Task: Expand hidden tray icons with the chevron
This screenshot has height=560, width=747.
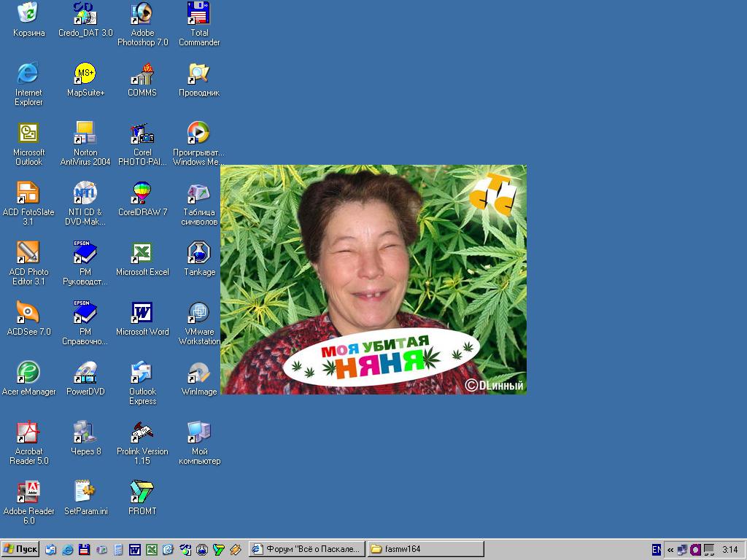Action: [670, 550]
